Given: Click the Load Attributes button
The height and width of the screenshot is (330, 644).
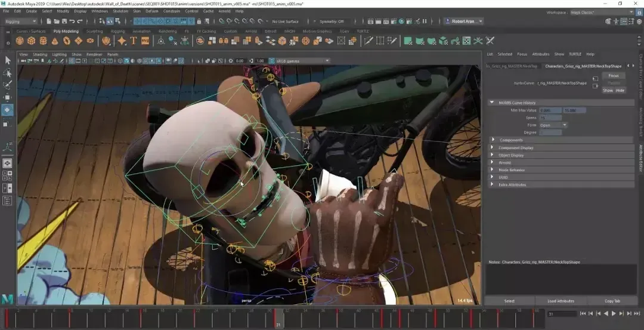Looking at the screenshot, I should click(561, 301).
